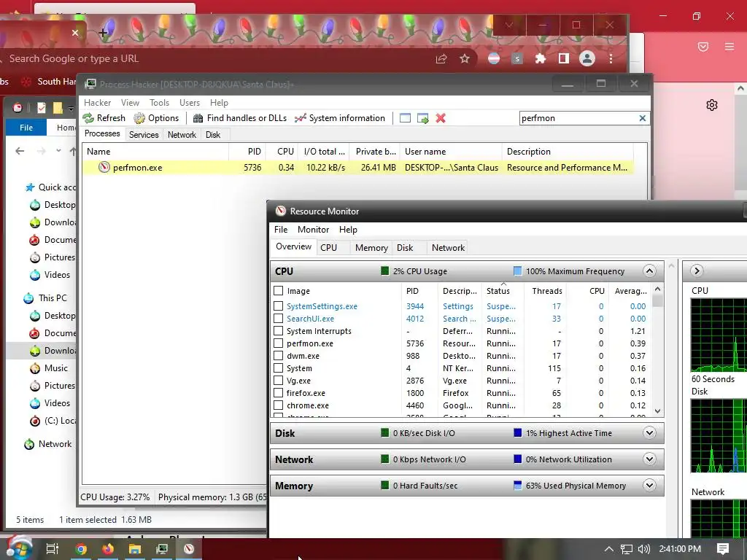This screenshot has width=747, height=560.
Task: Check the SystemSettings.exe checkbox
Action: pyautogui.click(x=279, y=306)
